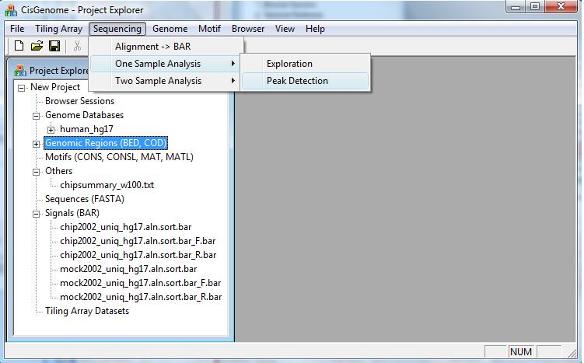This screenshot has height=363, width=584.
Task: Expand the human_hg17 node
Action: click(51, 130)
